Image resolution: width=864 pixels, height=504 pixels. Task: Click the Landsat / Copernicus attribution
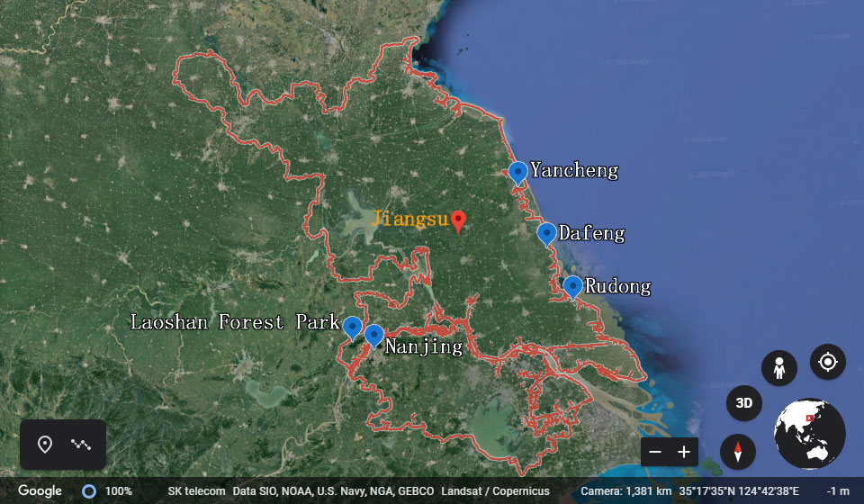(x=495, y=491)
